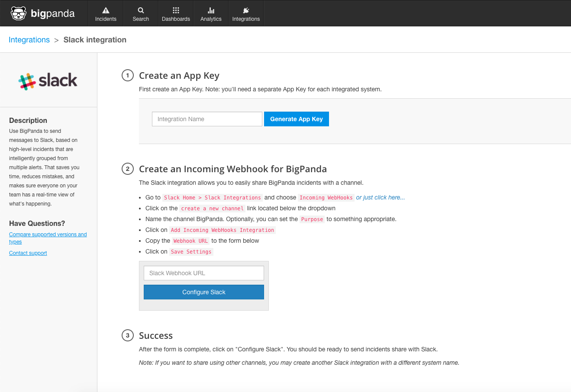Click the 'Have Questions?' sidebar heading

click(37, 223)
